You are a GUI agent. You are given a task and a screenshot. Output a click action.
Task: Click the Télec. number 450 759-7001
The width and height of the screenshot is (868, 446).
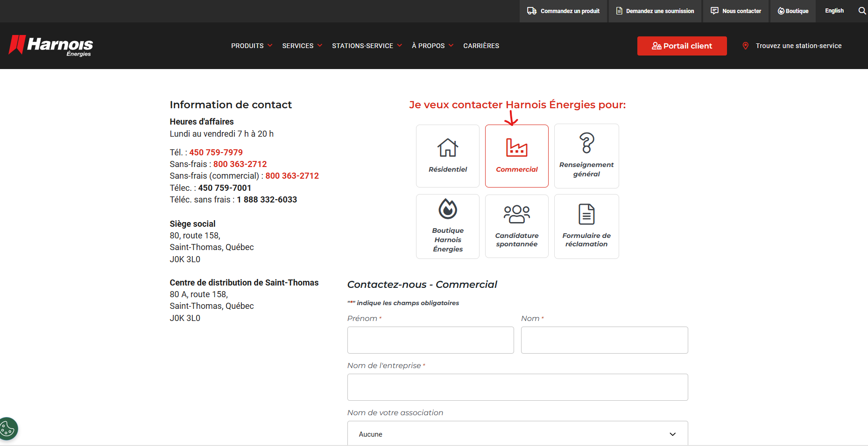pos(225,188)
